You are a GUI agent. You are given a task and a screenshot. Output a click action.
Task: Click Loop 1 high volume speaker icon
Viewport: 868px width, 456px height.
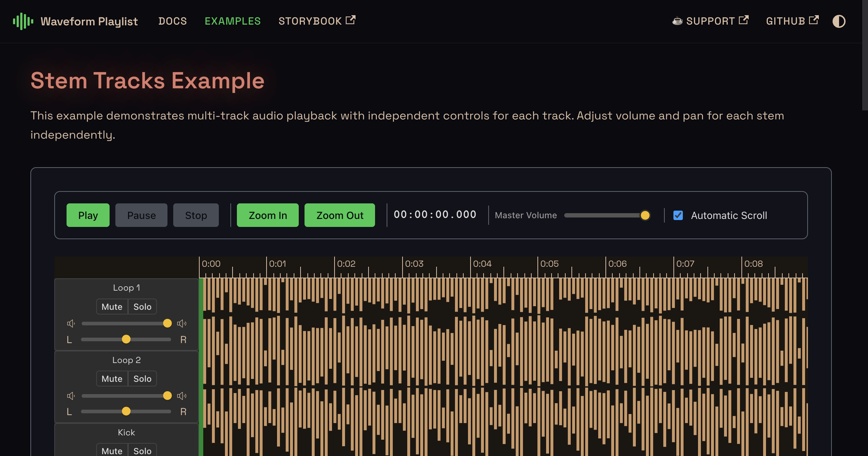pyautogui.click(x=182, y=323)
